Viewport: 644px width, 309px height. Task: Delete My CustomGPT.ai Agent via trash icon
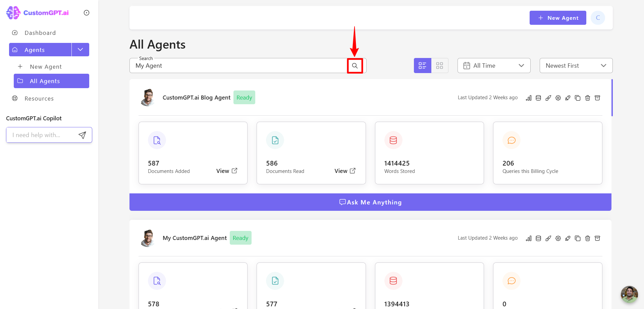588,238
